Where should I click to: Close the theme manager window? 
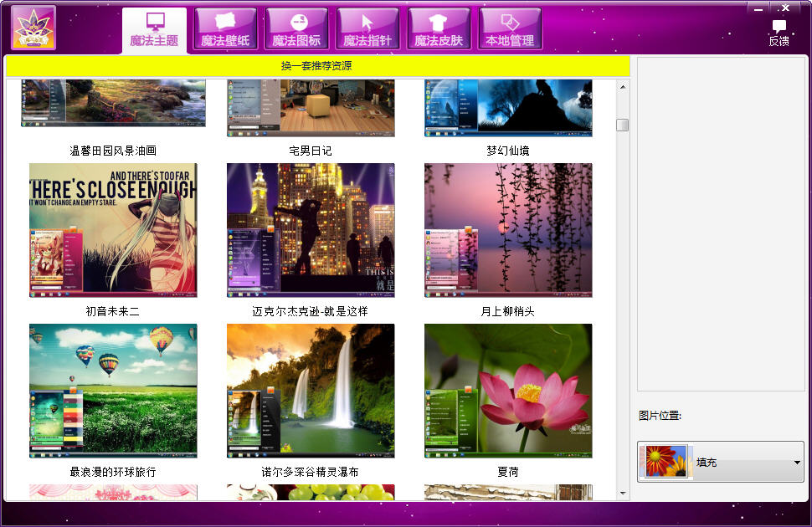click(785, 8)
